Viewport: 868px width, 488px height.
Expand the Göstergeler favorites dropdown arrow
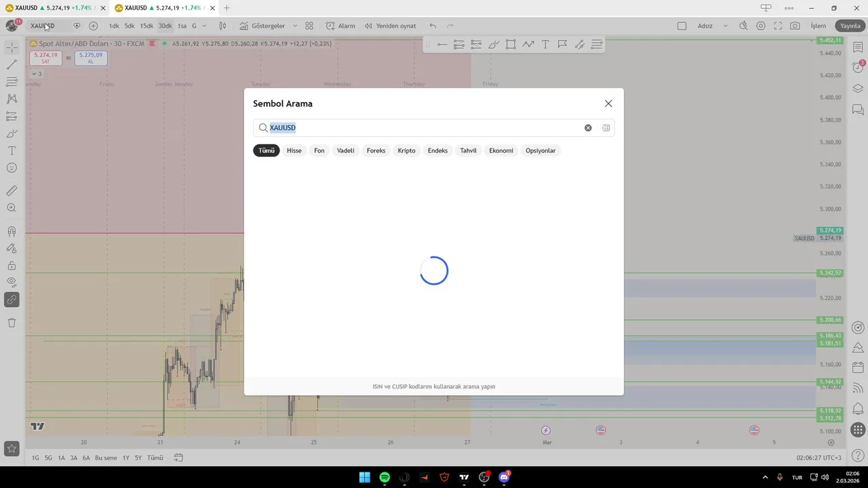[295, 26]
